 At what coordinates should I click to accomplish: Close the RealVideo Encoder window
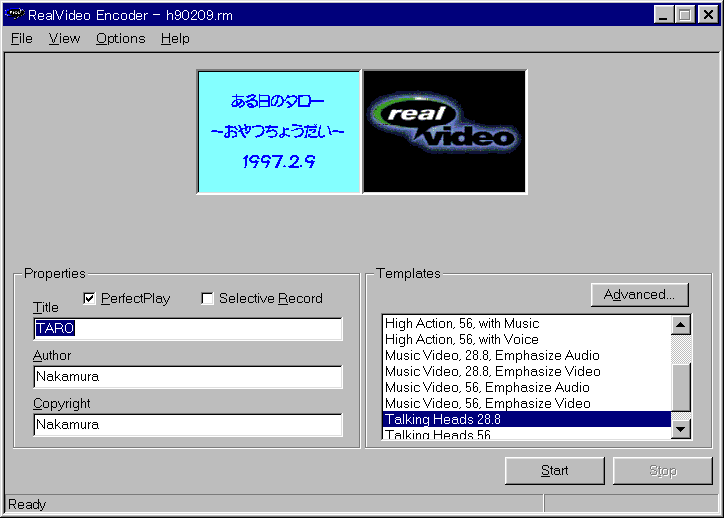coord(708,15)
